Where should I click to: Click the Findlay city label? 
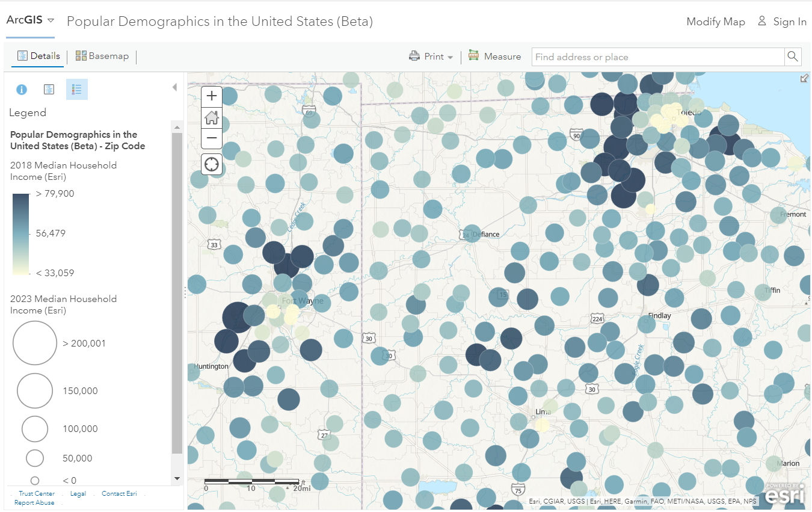(x=659, y=316)
